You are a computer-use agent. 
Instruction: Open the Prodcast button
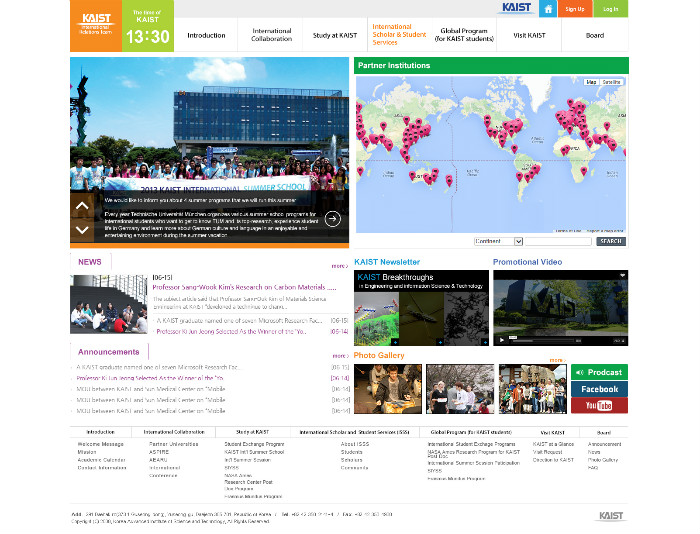coord(599,372)
